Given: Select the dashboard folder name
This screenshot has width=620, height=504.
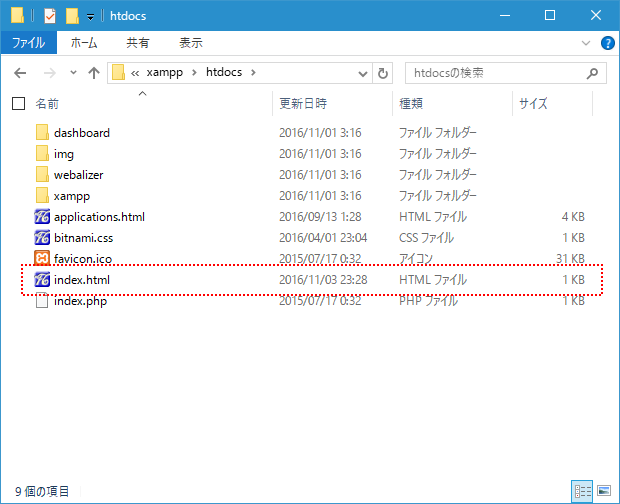Looking at the screenshot, I should click(82, 133).
